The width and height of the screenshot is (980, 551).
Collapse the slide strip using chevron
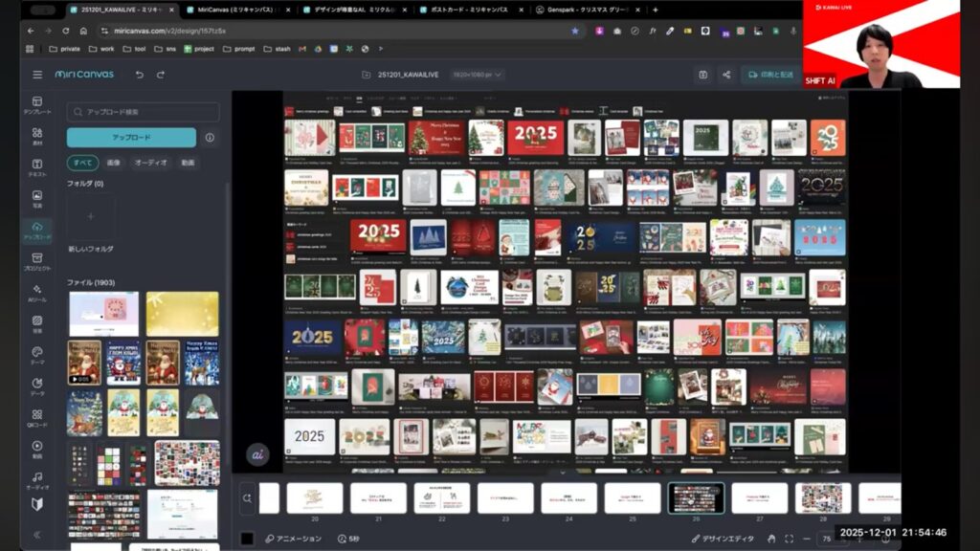[562, 474]
